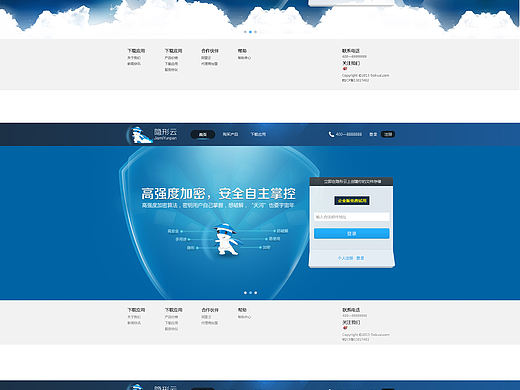Select the last carousel dot in the shield banner
The width and height of the screenshot is (520, 390).
point(256,293)
